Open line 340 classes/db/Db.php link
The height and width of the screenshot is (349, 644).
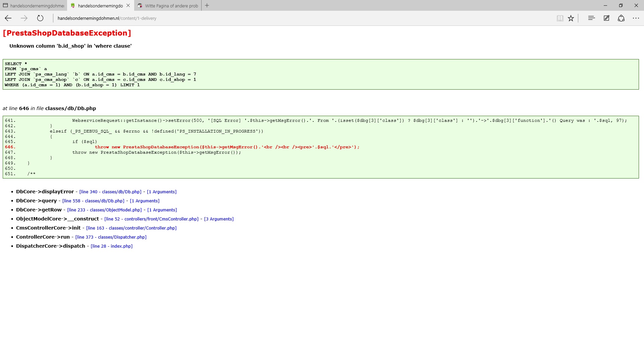(110, 192)
